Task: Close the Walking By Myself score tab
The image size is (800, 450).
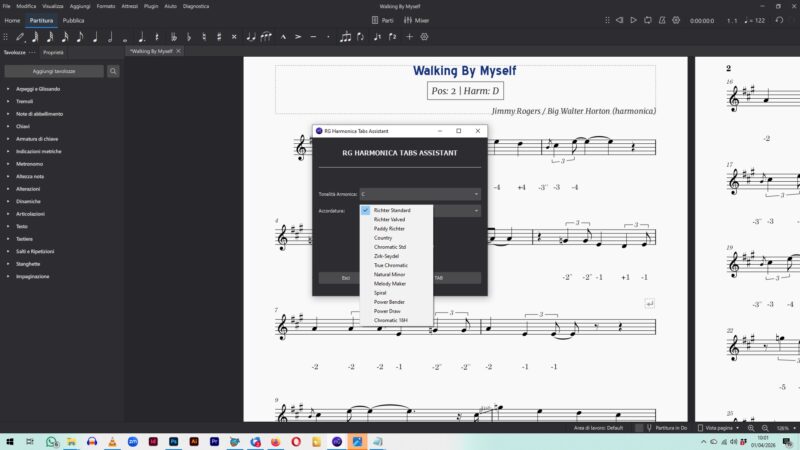Action: click(x=178, y=51)
